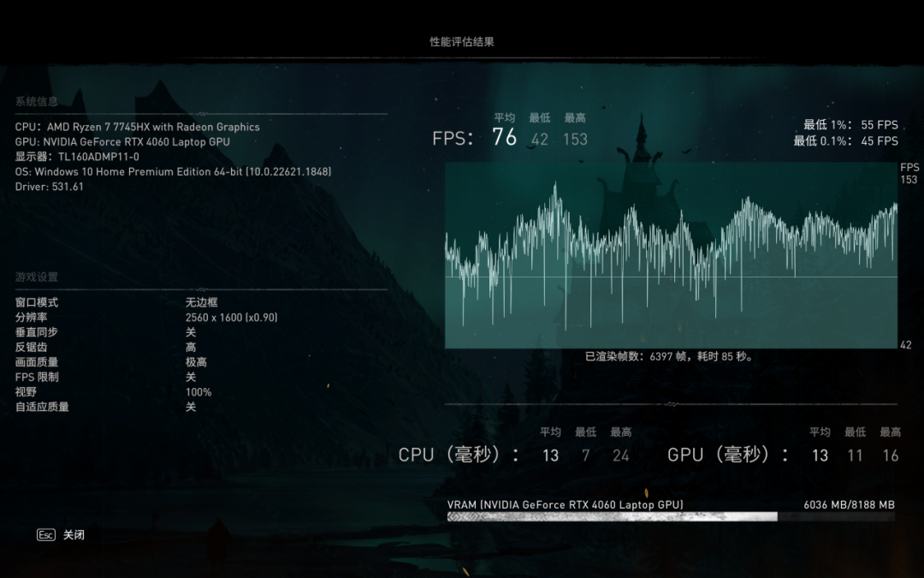Click the Esc key icon
This screenshot has width=924, height=578.
[46, 535]
